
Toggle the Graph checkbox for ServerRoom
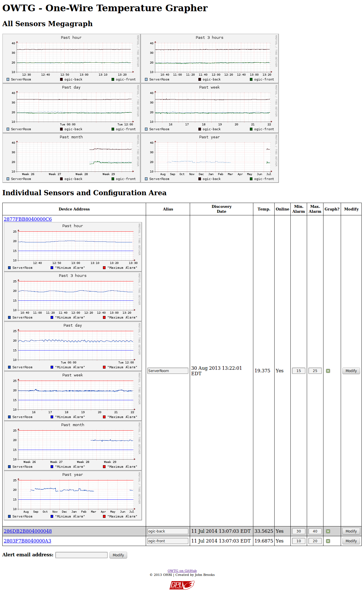pos(328,371)
